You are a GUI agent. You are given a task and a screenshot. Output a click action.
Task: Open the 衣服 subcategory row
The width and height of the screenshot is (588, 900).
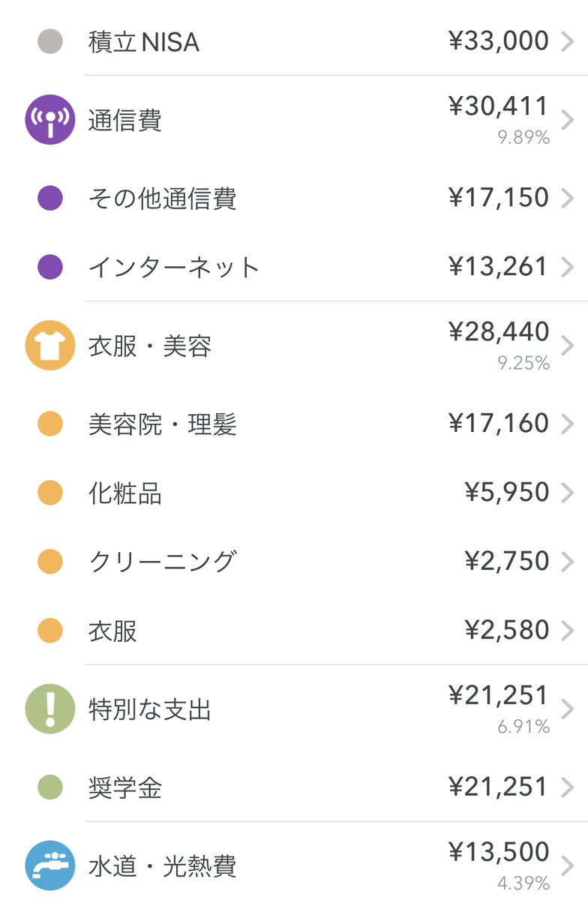[294, 630]
